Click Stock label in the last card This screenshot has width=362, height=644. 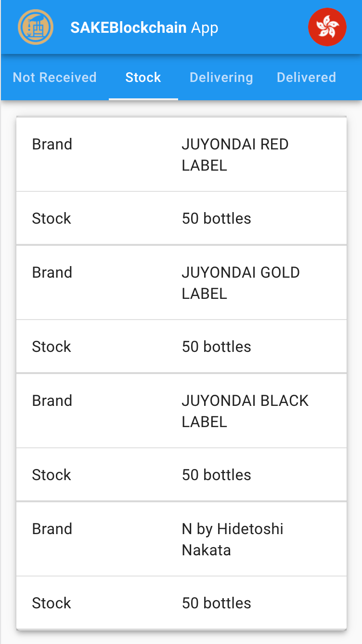click(52, 603)
